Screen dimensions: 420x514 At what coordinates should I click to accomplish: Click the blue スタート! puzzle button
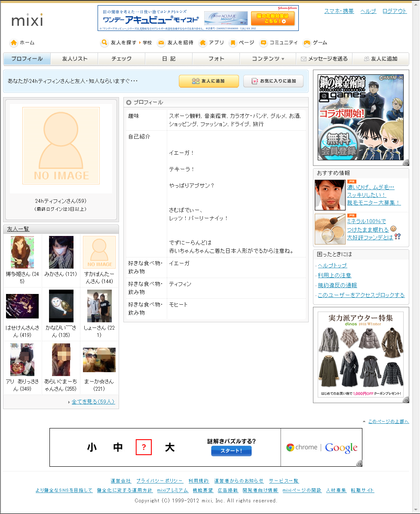click(231, 451)
